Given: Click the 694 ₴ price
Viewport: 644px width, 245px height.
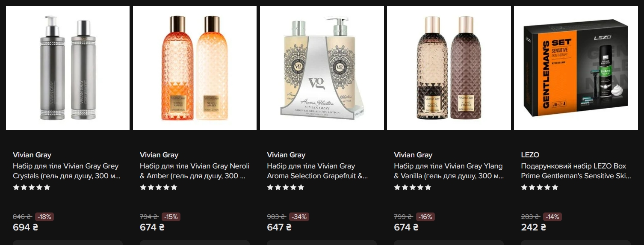Looking at the screenshot, I should [x=25, y=227].
